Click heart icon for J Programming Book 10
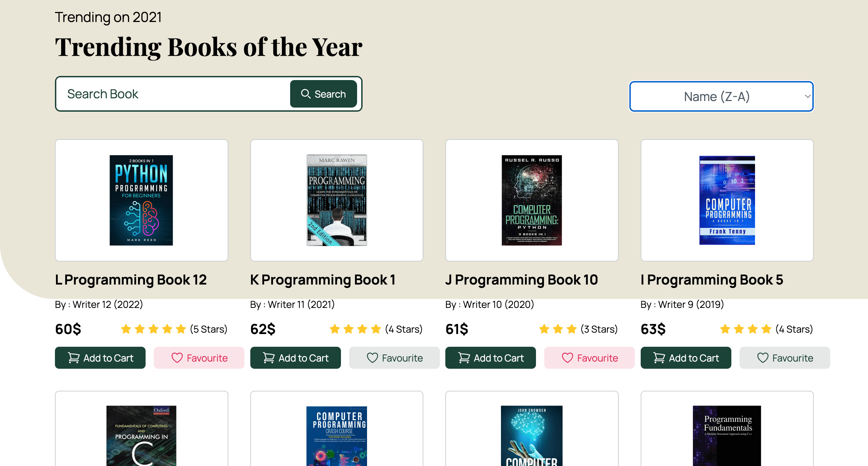Screen dimensions: 868x466 point(568,358)
